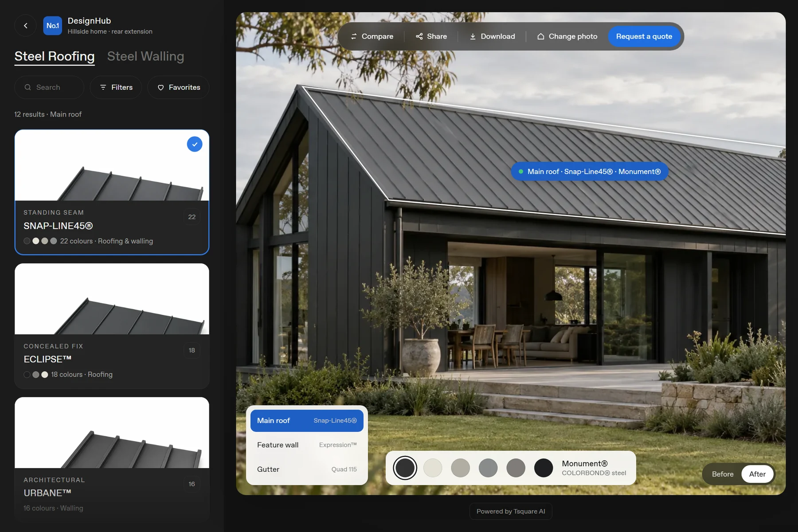The height and width of the screenshot is (532, 798).
Task: Select the URBANE architectural product card
Action: pyautogui.click(x=112, y=460)
